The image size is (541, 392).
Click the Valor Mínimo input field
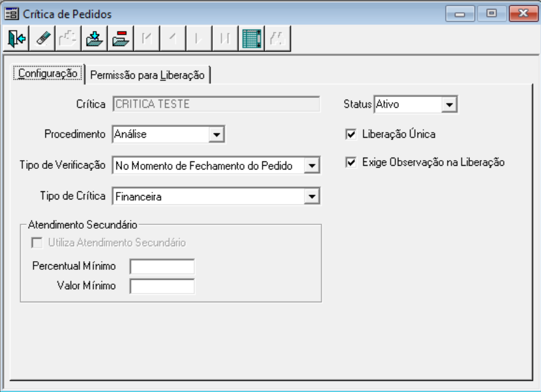(x=162, y=287)
